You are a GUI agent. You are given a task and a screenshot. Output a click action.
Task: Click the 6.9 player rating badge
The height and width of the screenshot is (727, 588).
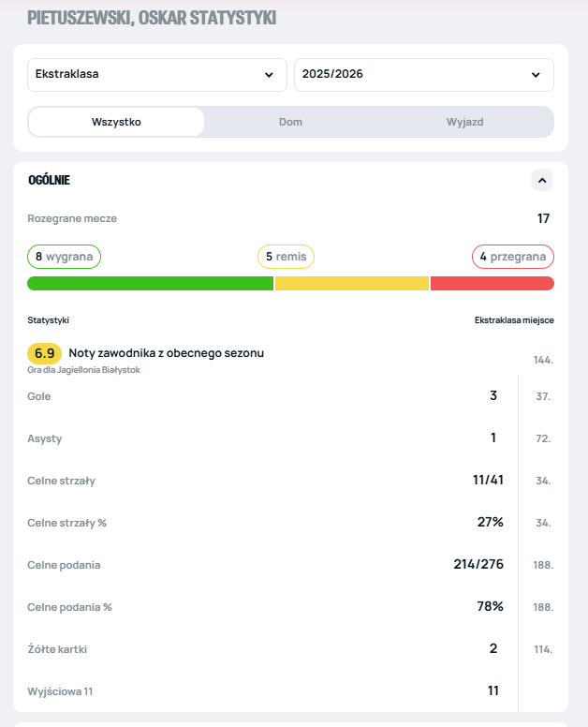point(44,353)
